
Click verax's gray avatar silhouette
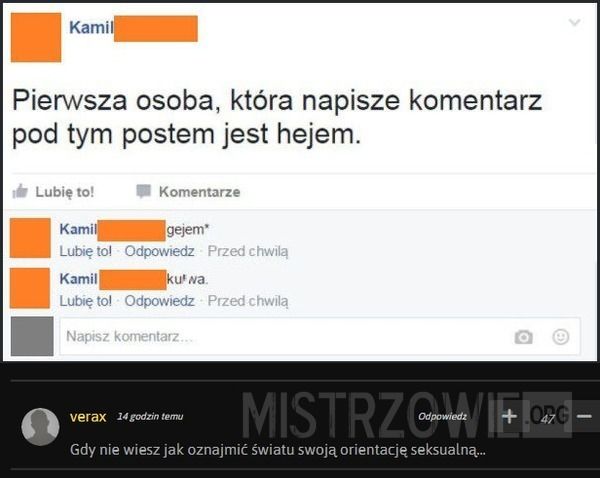[x=40, y=427]
